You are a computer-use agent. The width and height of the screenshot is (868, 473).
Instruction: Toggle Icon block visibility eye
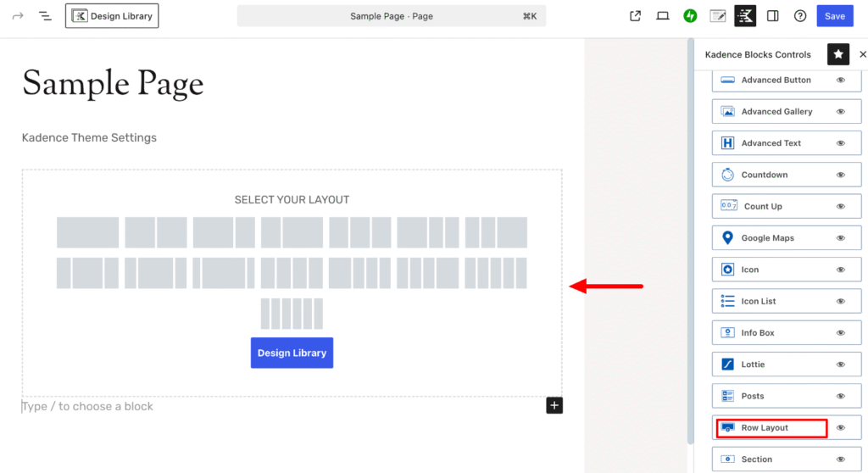tap(841, 270)
